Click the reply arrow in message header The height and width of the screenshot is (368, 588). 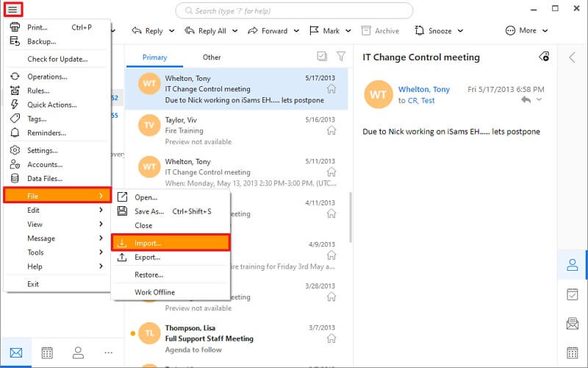(526, 100)
